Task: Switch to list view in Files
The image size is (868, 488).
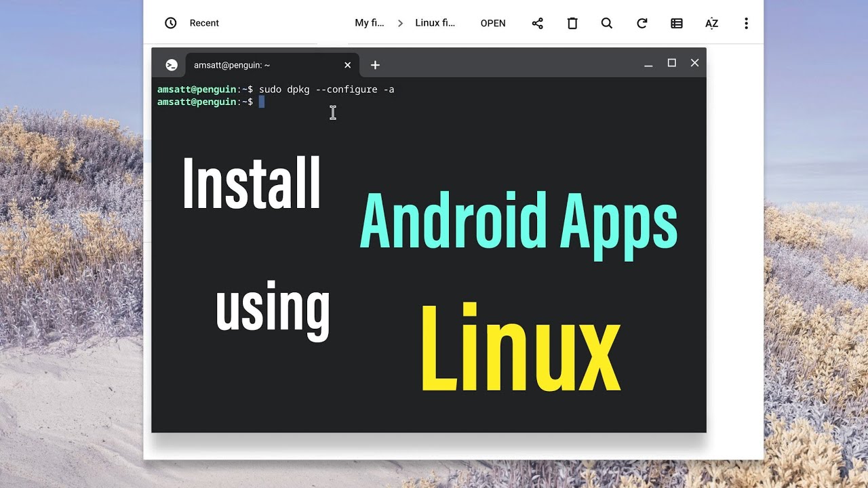Action: 677,23
